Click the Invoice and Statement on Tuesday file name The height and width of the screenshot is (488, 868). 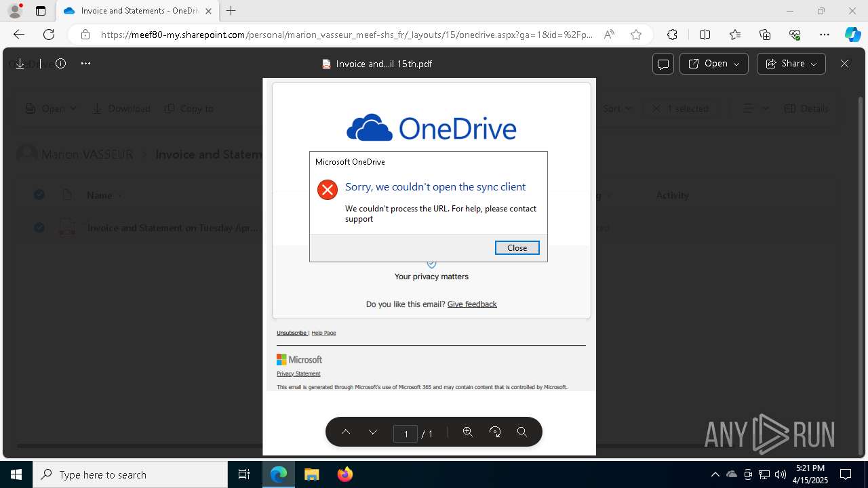point(173,228)
